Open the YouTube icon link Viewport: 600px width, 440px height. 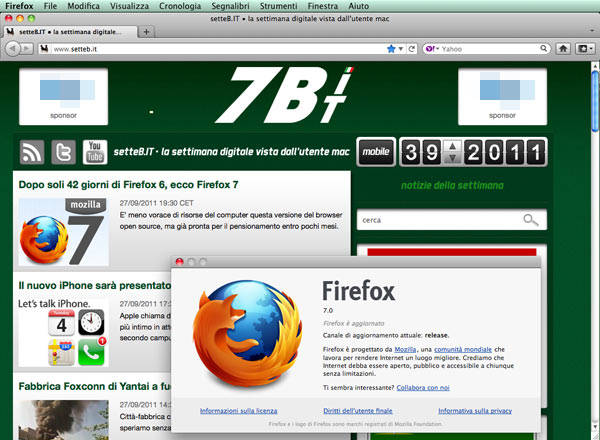click(x=95, y=152)
